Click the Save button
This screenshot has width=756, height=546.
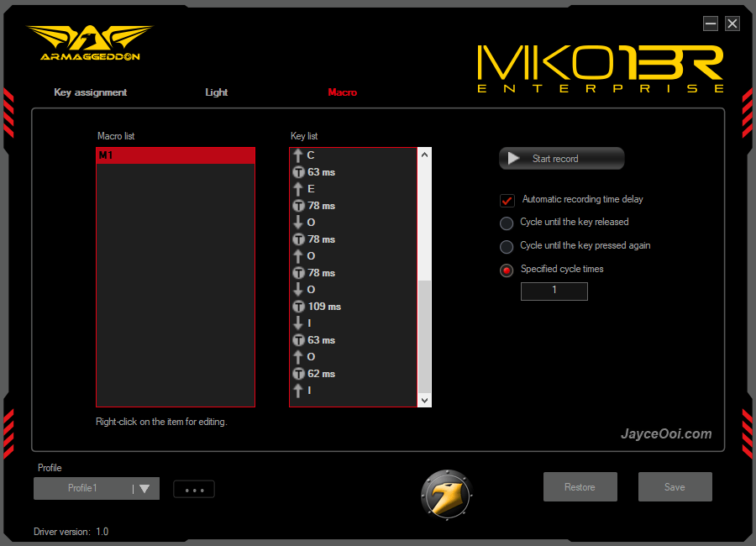[x=675, y=487]
